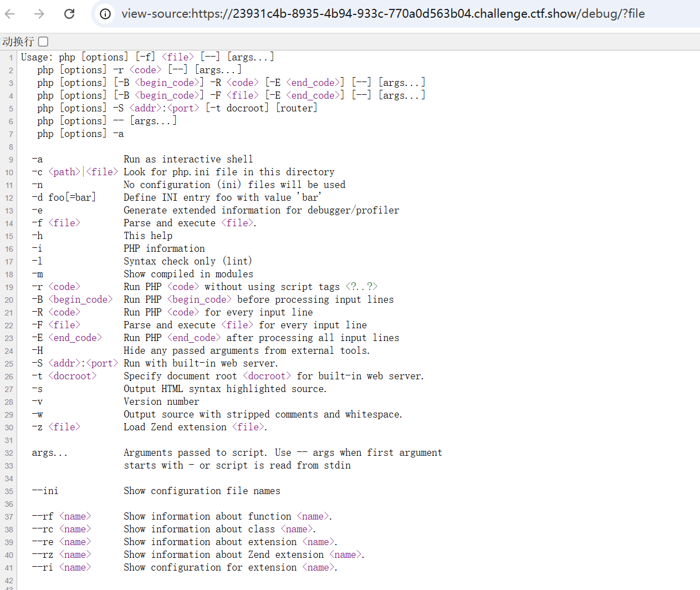This screenshot has height=590, width=700.
Task: Click "Hide any passed arguments" line
Action: tap(247, 350)
